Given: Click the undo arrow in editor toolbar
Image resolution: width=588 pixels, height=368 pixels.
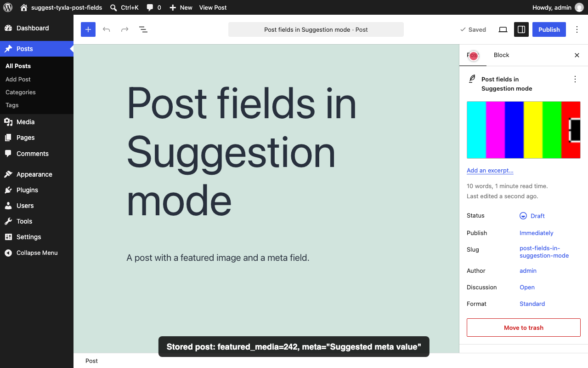Looking at the screenshot, I should click(107, 29).
